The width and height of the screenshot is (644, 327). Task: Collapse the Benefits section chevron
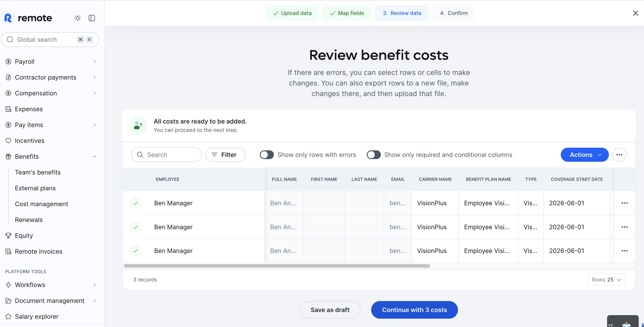pyautogui.click(x=94, y=156)
